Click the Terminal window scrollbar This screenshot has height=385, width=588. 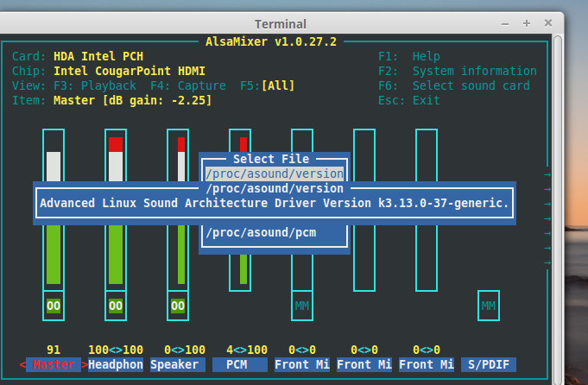[558, 209]
